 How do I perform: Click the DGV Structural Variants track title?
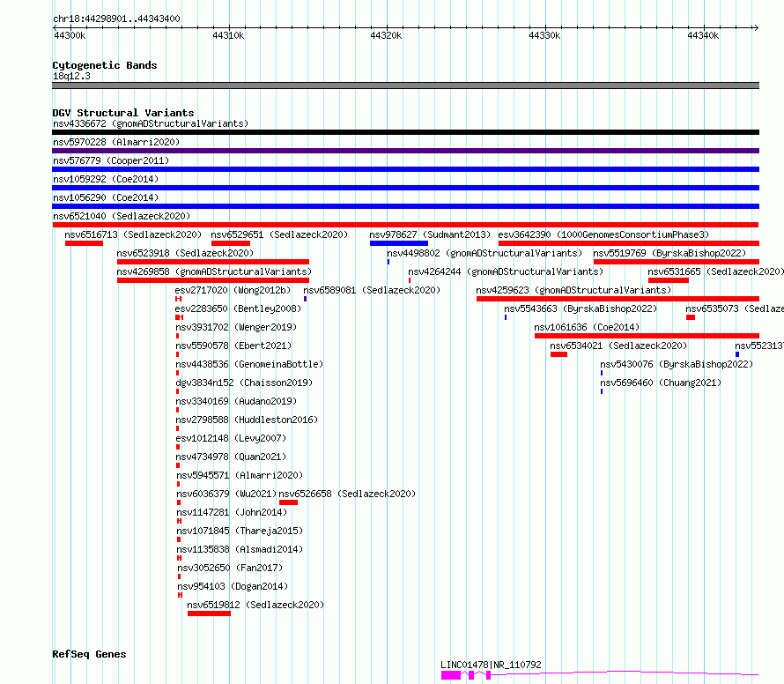[x=123, y=113]
